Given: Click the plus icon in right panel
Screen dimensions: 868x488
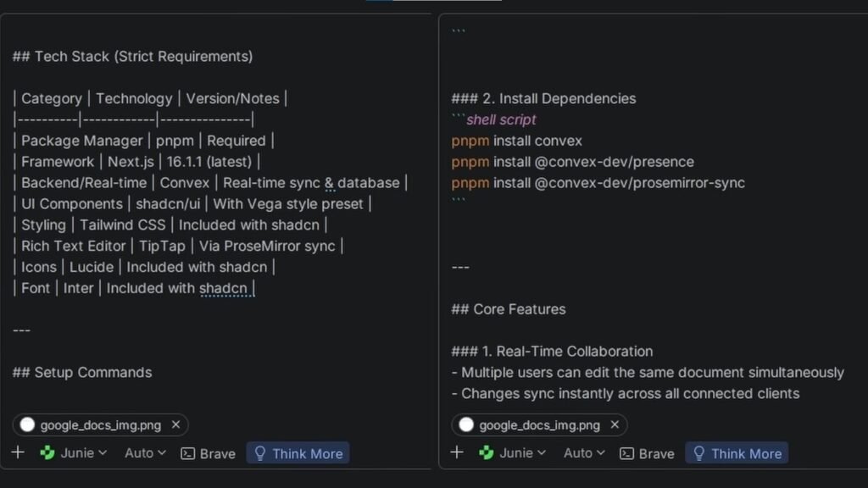Looking at the screenshot, I should [457, 452].
